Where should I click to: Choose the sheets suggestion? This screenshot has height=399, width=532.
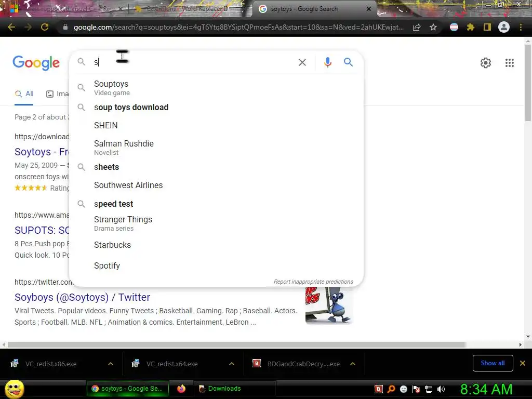coord(216,167)
